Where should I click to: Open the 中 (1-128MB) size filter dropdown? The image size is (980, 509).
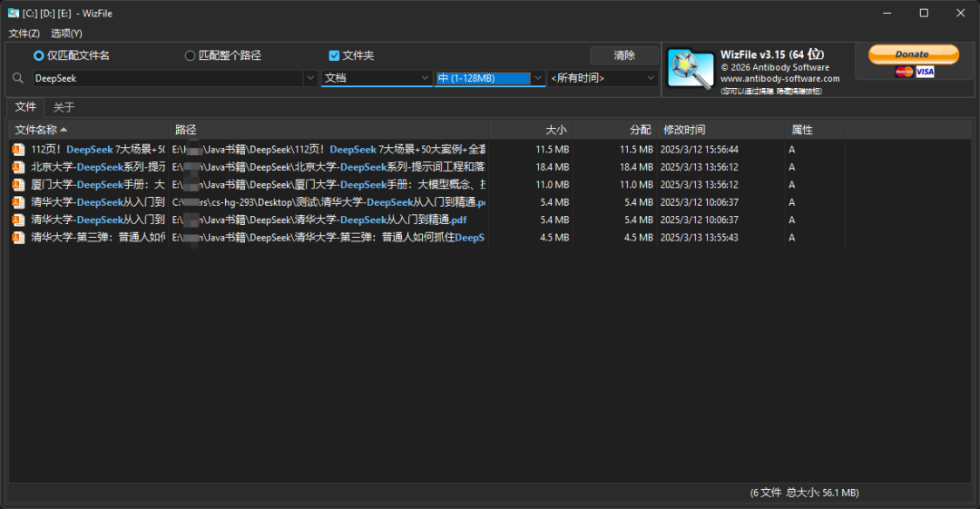[x=489, y=78]
